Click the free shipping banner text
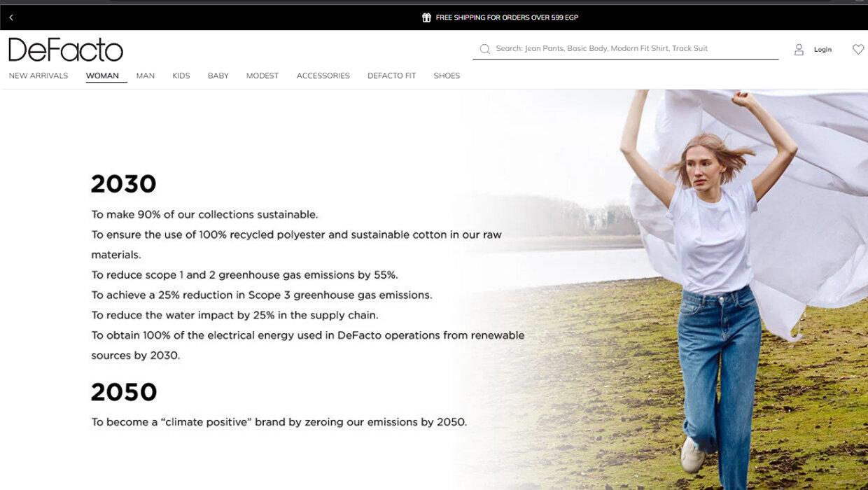868x490 pixels. click(507, 17)
